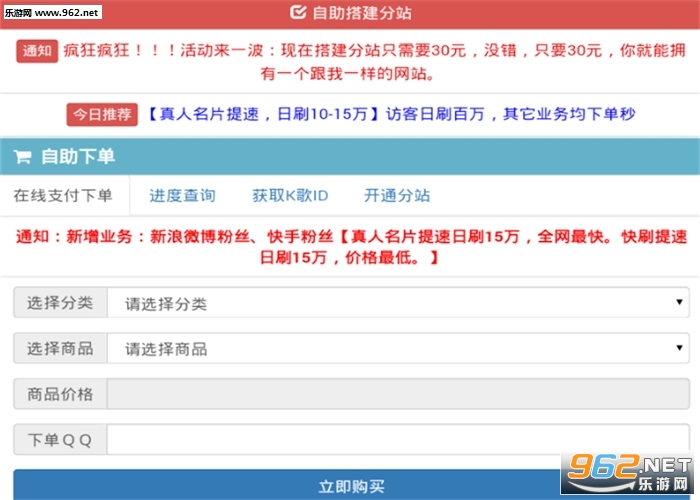The image size is (700, 500).
Task: Click the shopping cart icon beside 自助下单
Action: pyautogui.click(x=22, y=157)
